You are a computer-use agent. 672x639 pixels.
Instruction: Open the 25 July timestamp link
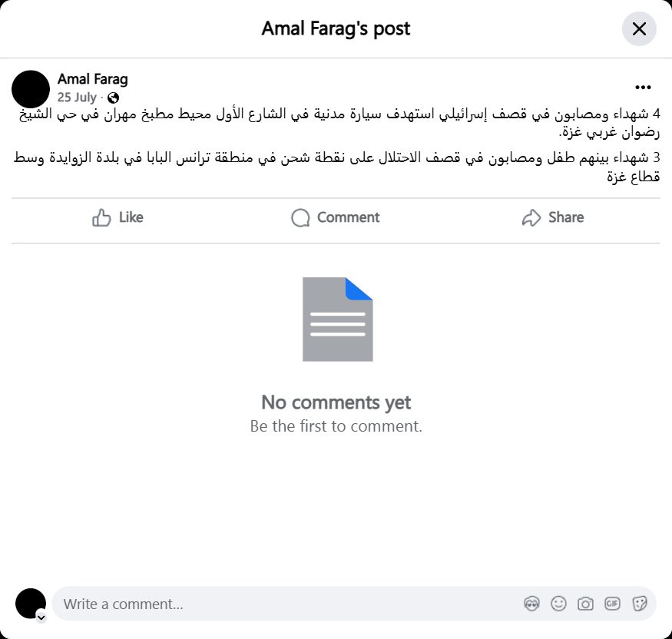[x=77, y=98]
